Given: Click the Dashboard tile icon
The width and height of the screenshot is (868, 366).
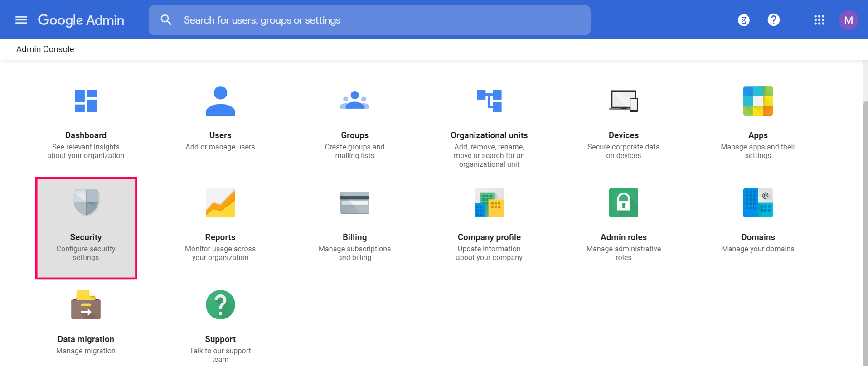Looking at the screenshot, I should (86, 101).
